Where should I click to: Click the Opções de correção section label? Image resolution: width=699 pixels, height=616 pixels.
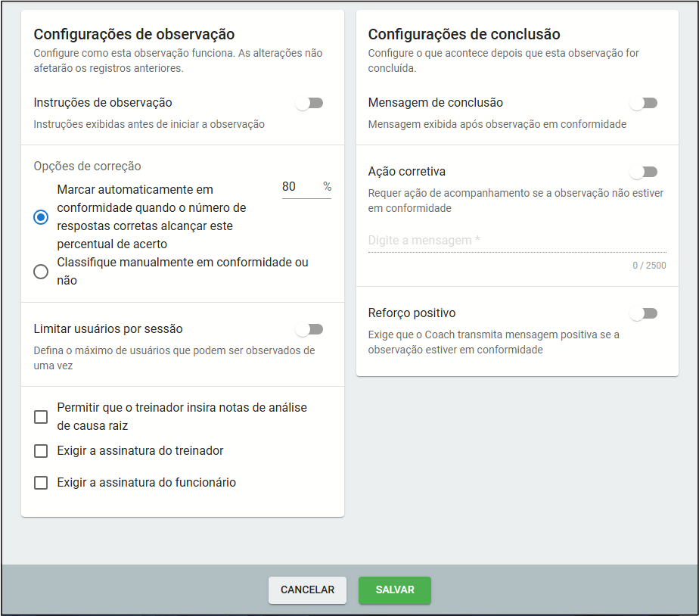pyautogui.click(x=87, y=166)
